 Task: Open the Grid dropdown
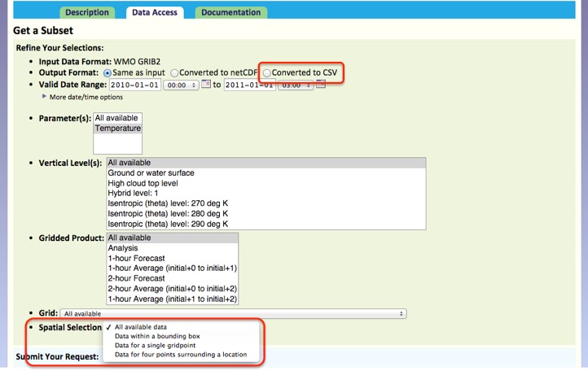tap(233, 314)
